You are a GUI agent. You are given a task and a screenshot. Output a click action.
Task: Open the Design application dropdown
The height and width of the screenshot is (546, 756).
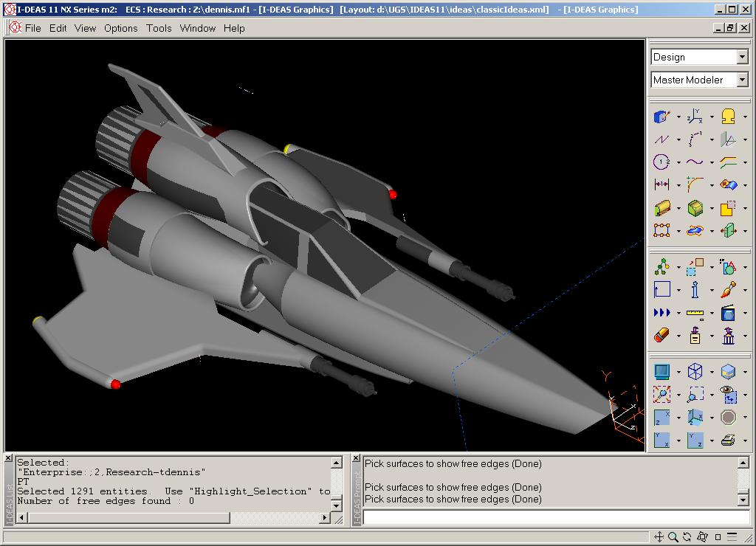click(742, 57)
